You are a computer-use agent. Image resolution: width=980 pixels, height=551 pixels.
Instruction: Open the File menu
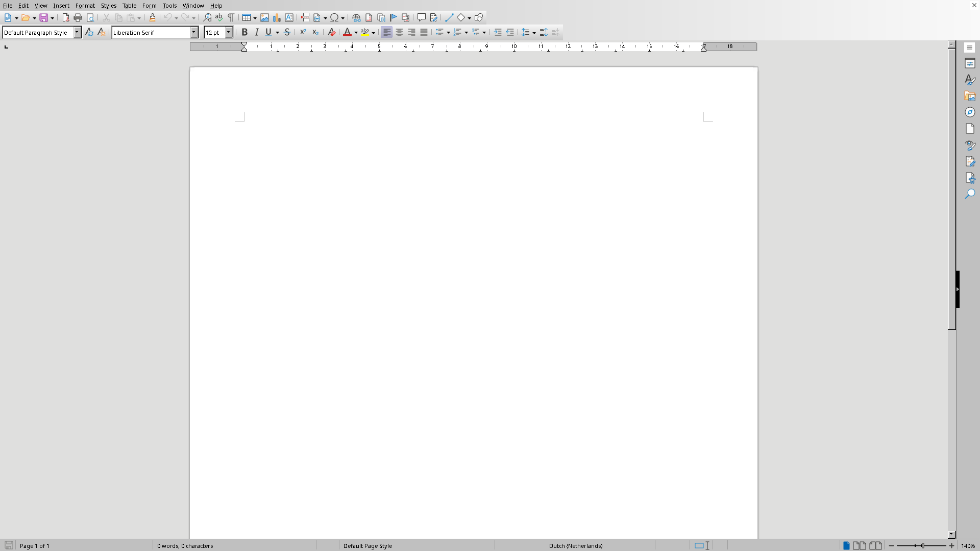point(8,6)
